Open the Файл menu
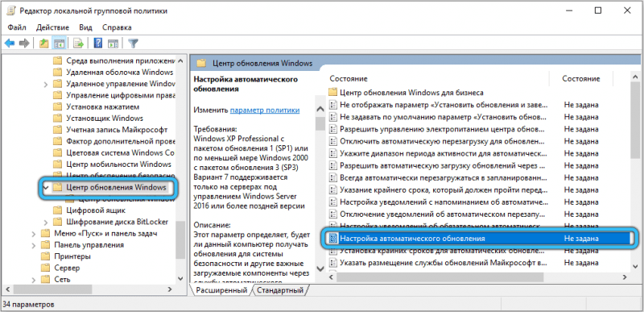This screenshot has width=644, height=312. (x=17, y=27)
